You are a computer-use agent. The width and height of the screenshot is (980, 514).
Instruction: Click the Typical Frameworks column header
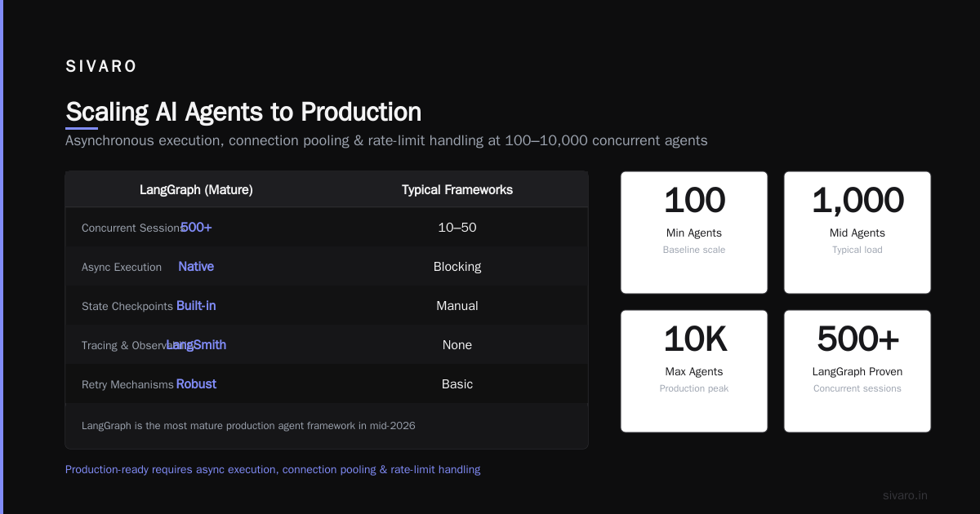pos(457,189)
